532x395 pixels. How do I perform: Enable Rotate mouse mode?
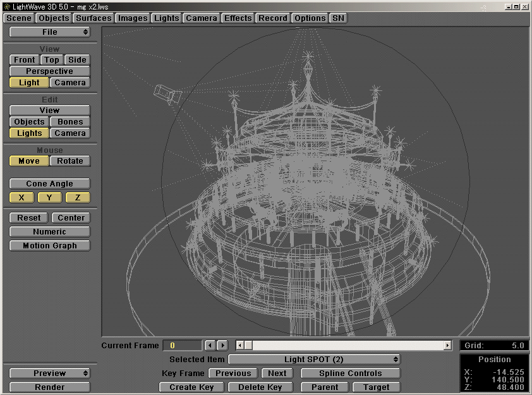pos(70,161)
